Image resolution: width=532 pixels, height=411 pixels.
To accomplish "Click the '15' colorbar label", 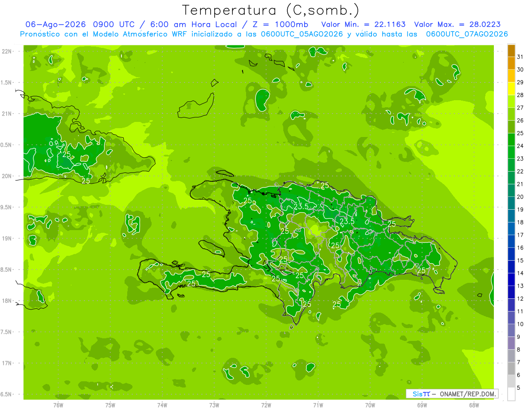I will pyautogui.click(x=520, y=260).
